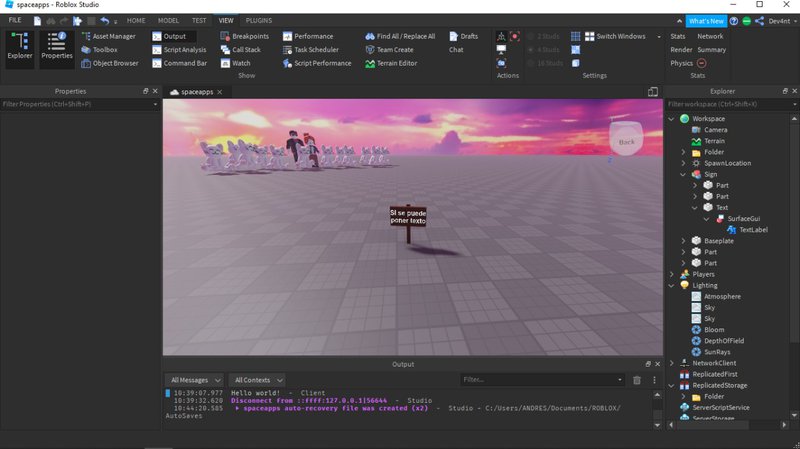Viewport: 800px width, 449px height.
Task: Toggle Render stats
Action: point(681,49)
